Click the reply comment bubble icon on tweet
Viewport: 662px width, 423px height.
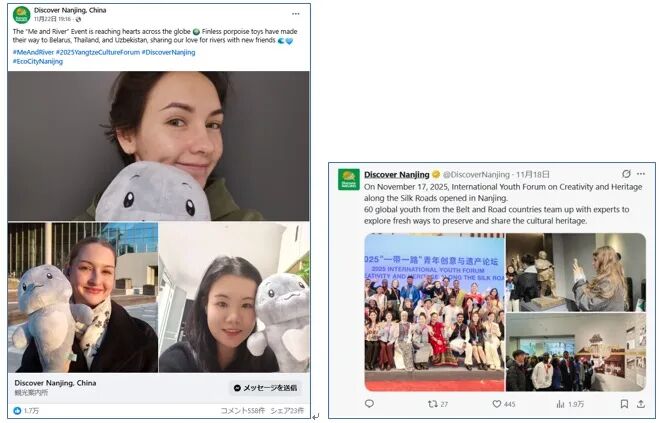pos(369,404)
